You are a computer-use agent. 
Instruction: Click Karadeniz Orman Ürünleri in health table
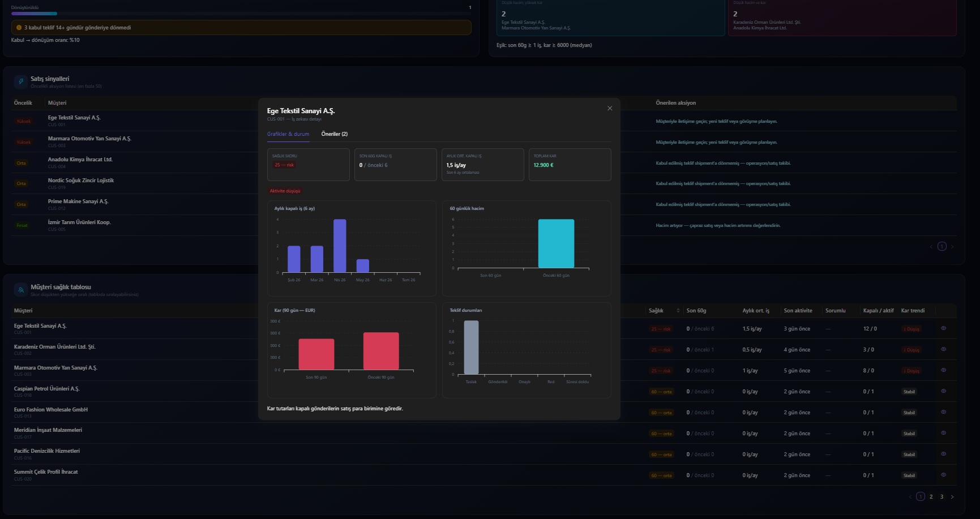pyautogui.click(x=55, y=347)
